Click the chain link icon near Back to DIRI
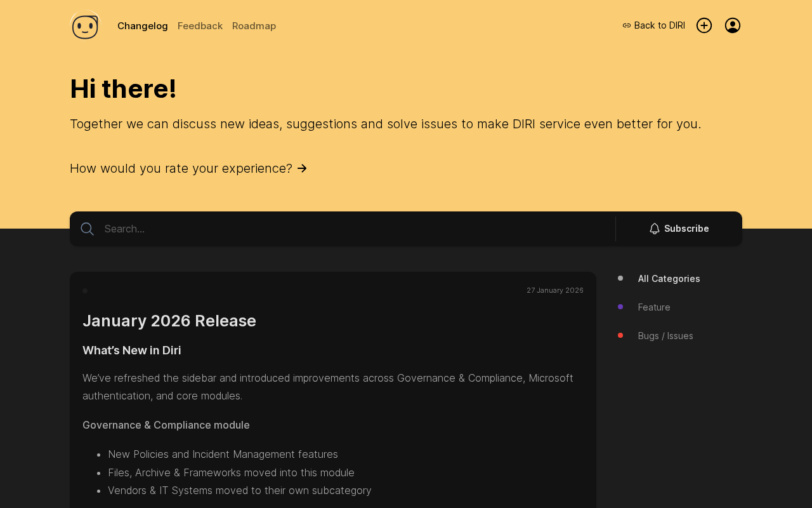 (x=627, y=25)
